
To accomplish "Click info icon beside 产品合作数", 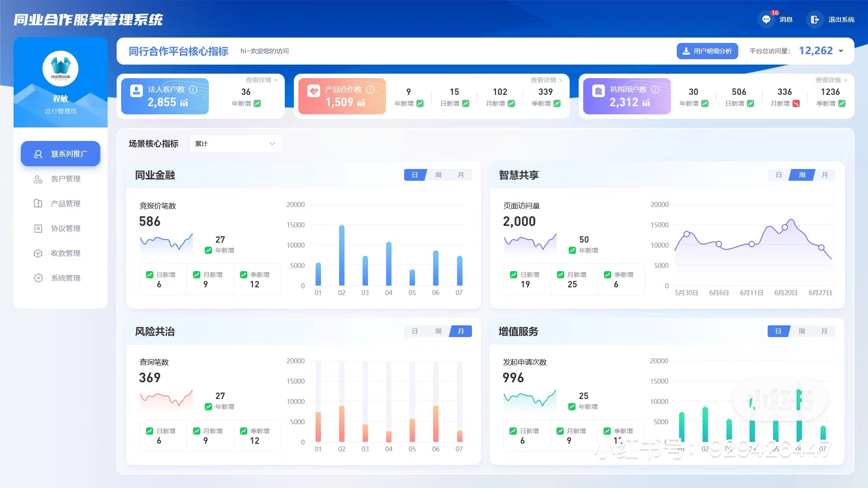I will [x=370, y=89].
